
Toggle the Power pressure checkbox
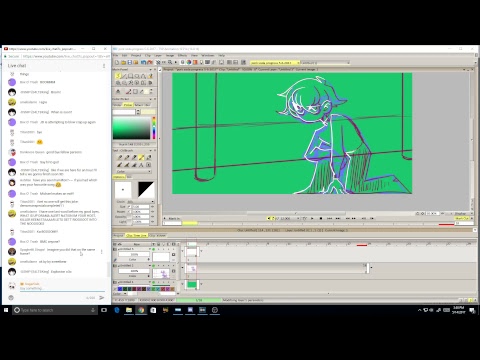tap(129, 212)
